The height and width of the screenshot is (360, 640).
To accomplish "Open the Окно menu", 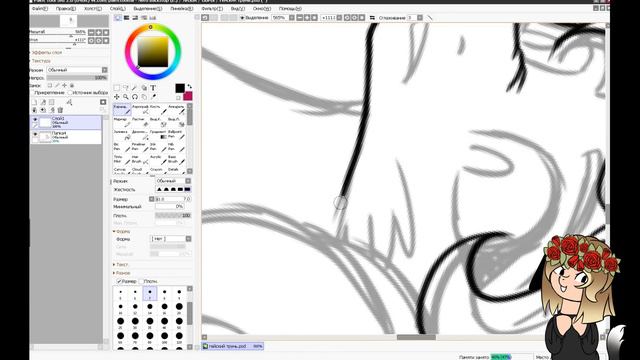I will click(x=262, y=8).
